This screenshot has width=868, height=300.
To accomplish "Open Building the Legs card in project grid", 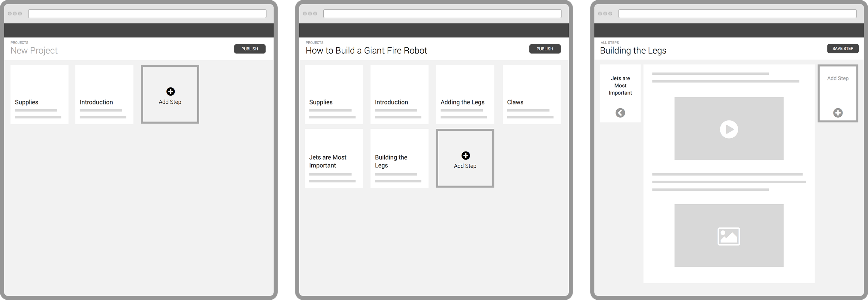I will click(400, 158).
